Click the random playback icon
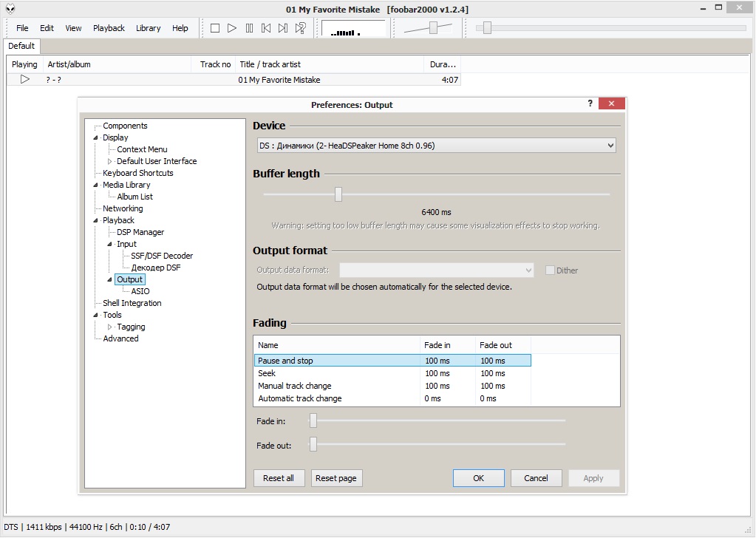The width and height of the screenshot is (756, 538). pos(300,28)
